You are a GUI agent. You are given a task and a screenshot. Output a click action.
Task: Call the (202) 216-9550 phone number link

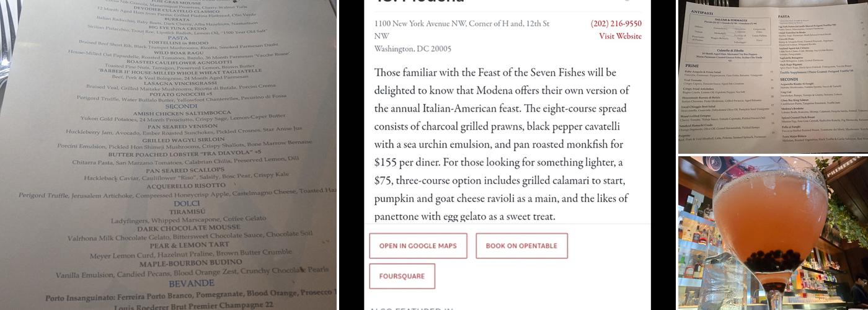pos(616,24)
